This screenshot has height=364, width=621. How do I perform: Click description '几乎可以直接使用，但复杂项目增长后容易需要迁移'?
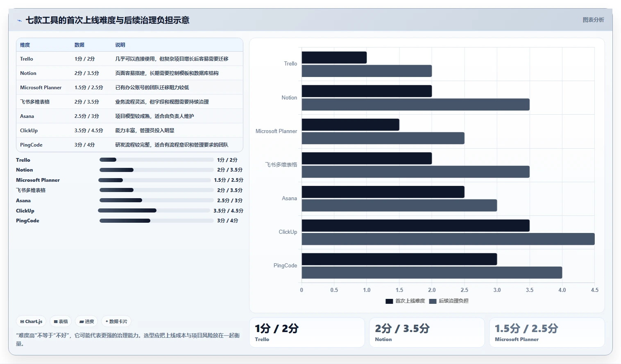click(x=172, y=59)
